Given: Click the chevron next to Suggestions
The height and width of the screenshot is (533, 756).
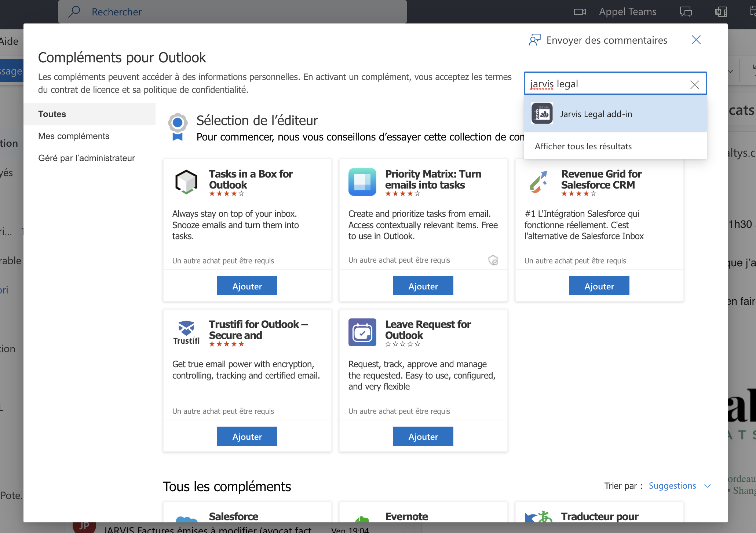Looking at the screenshot, I should pyautogui.click(x=708, y=486).
